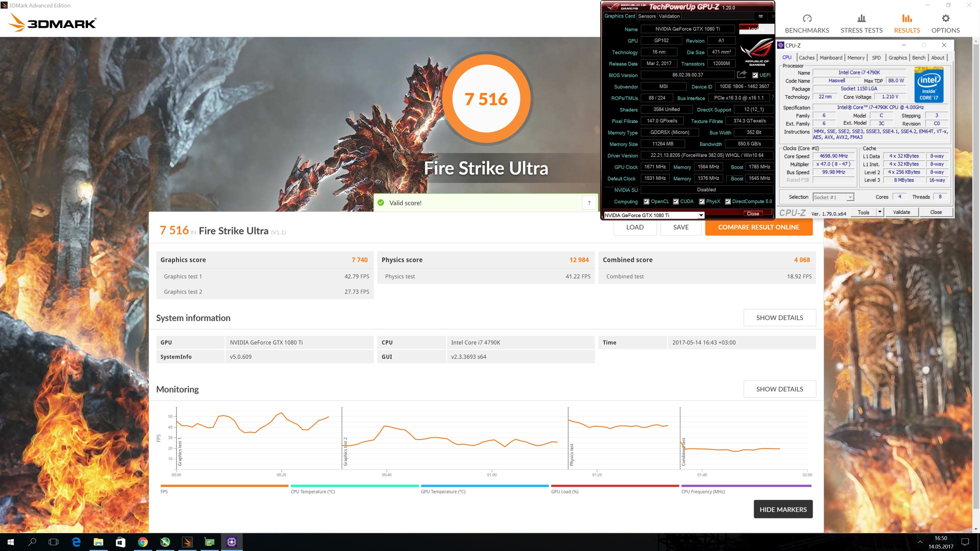Click Hide Markers button

[x=783, y=509]
